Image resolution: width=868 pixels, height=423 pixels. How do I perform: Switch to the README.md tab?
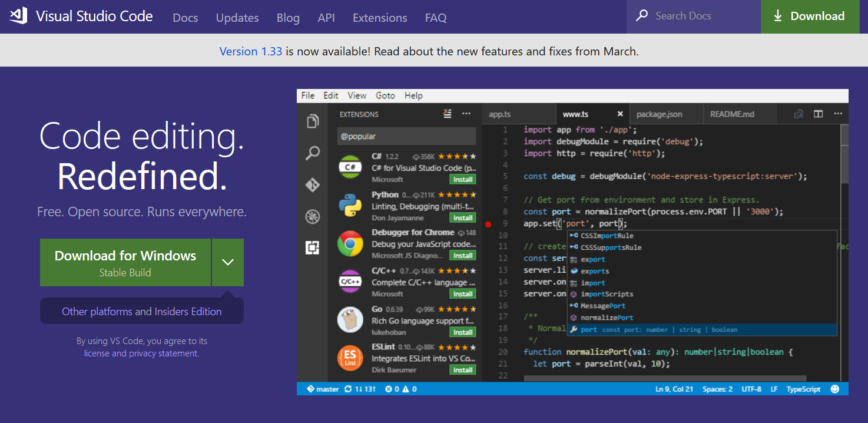740,114
